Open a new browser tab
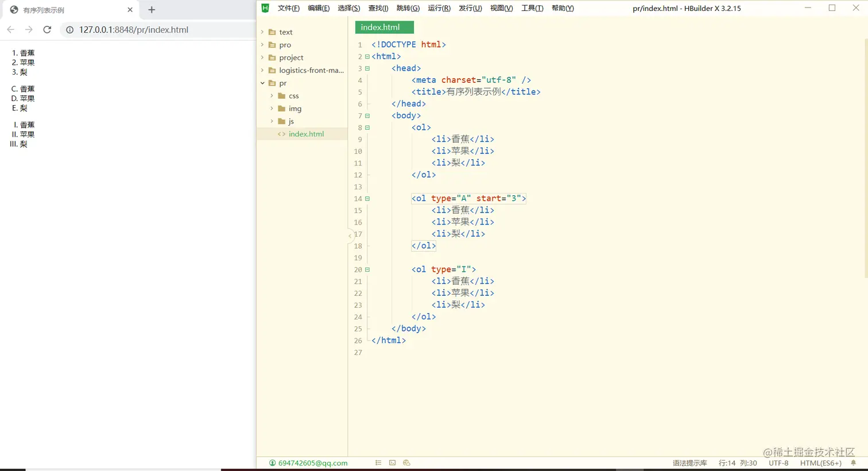The image size is (868, 471). point(152,10)
